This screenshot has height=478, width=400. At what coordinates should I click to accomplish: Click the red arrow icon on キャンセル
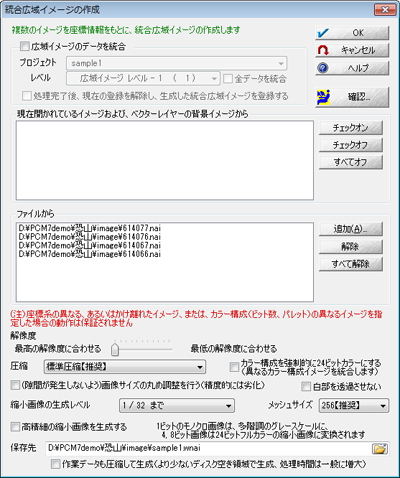click(323, 50)
